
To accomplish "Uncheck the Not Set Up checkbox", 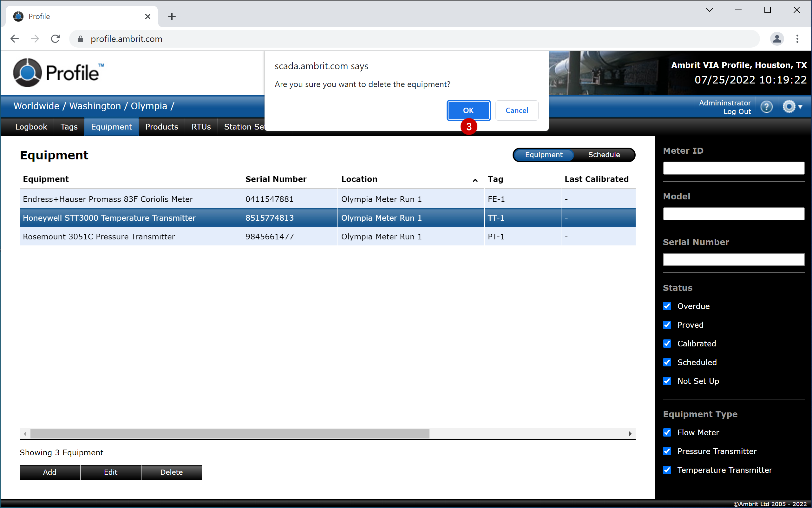I will (667, 381).
